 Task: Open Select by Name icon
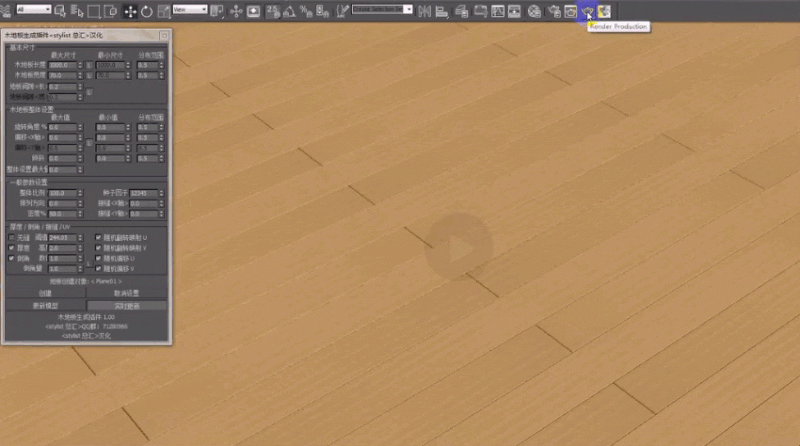coord(77,11)
